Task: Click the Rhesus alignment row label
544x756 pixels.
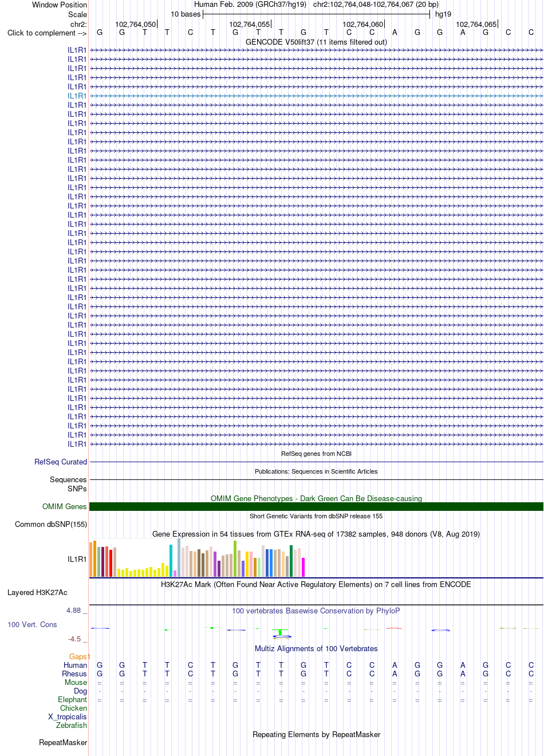Action: pyautogui.click(x=74, y=674)
